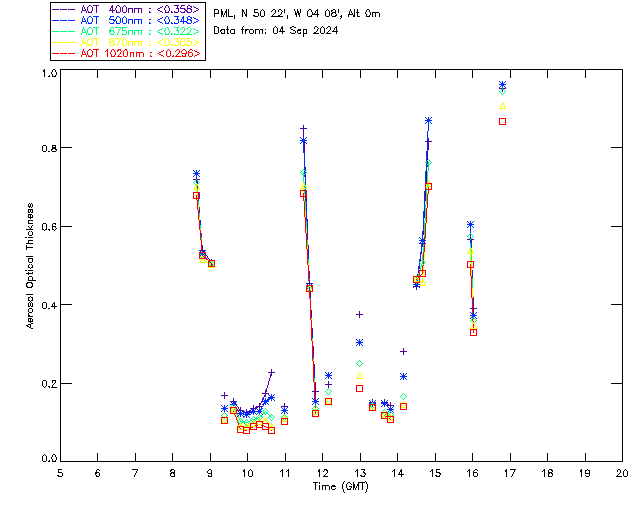Click the 'Data from: 04 Sep 2024' text

pyautogui.click(x=276, y=31)
